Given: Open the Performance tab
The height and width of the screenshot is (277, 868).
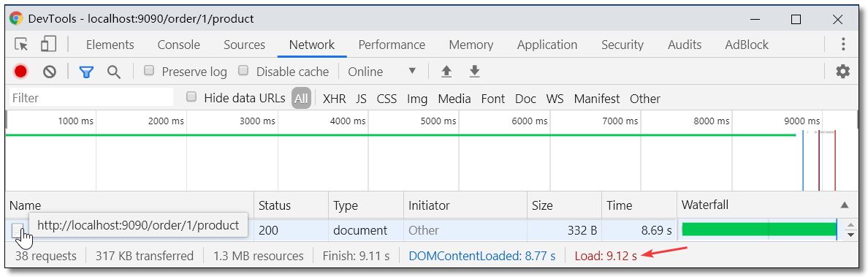Looking at the screenshot, I should point(392,45).
